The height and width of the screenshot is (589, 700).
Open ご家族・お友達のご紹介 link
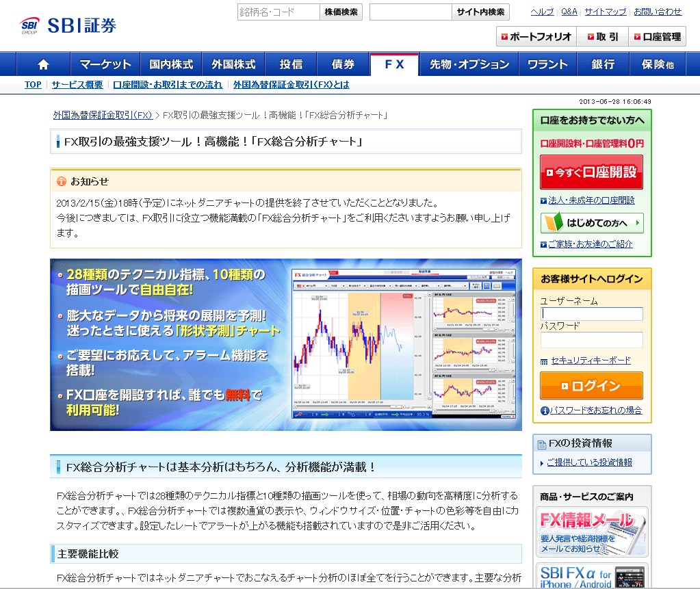click(591, 244)
